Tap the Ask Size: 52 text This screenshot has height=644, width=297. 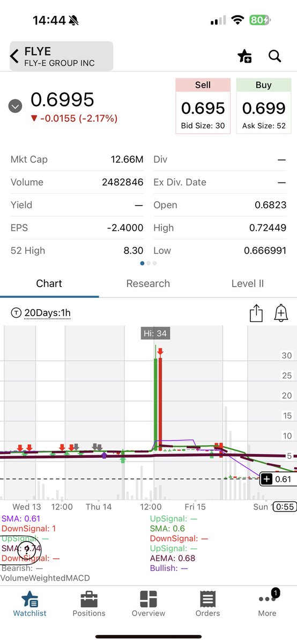(264, 126)
